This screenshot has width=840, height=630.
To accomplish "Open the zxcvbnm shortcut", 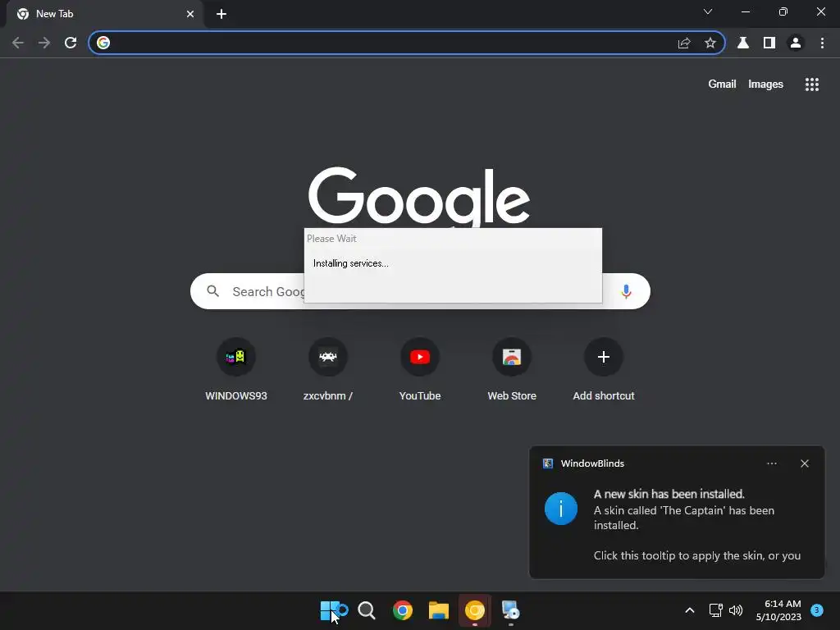I will [x=328, y=370].
